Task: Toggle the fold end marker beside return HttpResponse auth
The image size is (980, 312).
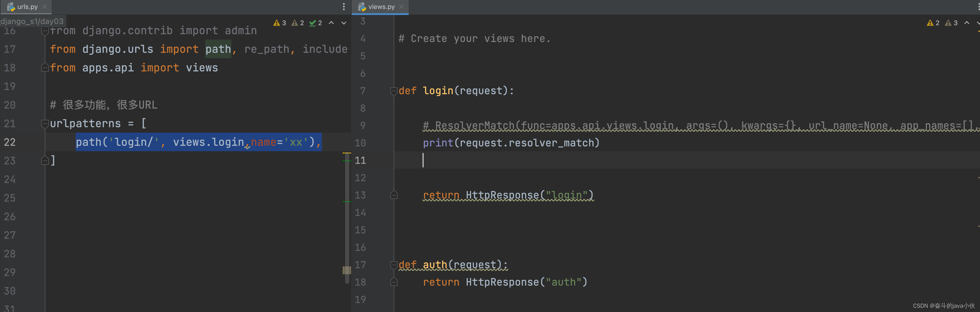Action: coord(394,282)
